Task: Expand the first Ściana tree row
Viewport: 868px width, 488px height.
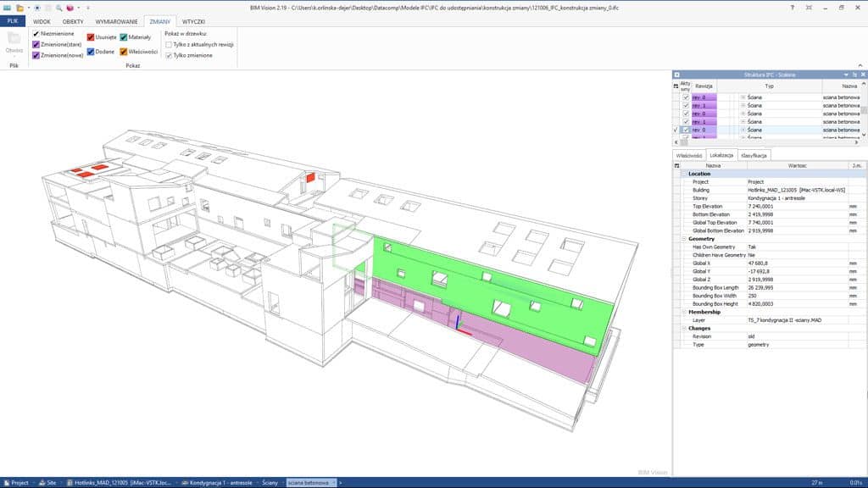Action: [743, 97]
